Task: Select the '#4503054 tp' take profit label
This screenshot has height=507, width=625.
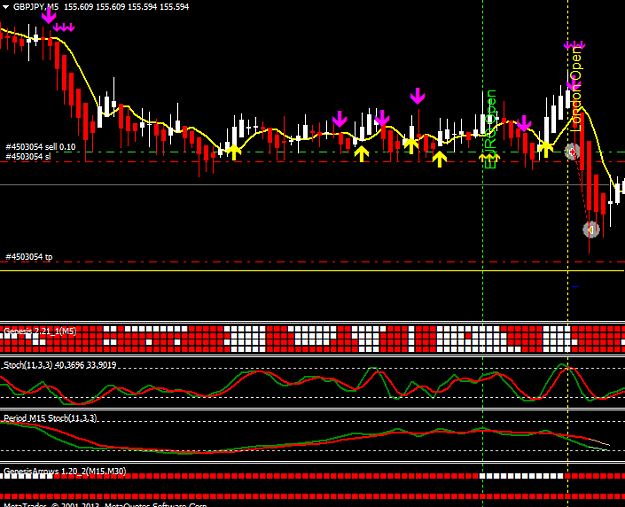Action: pos(29,257)
